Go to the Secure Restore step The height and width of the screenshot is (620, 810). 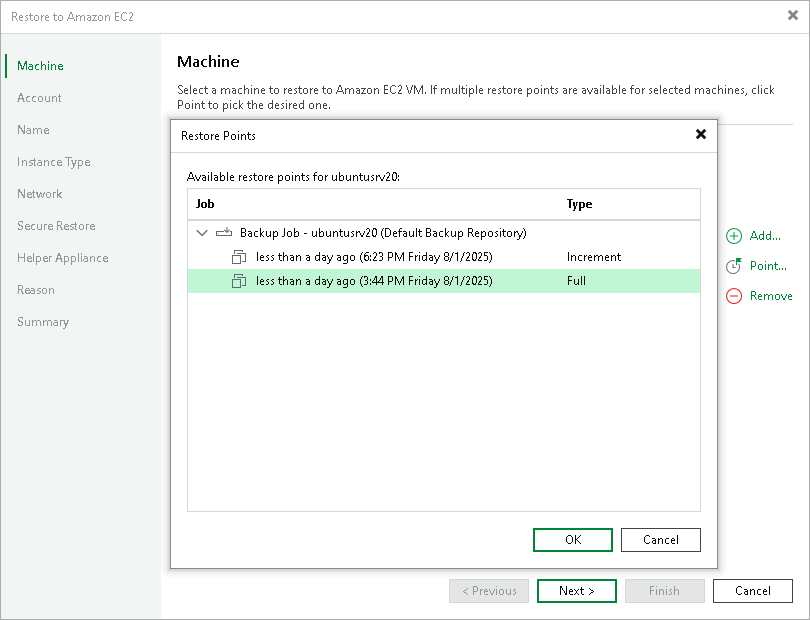(56, 226)
